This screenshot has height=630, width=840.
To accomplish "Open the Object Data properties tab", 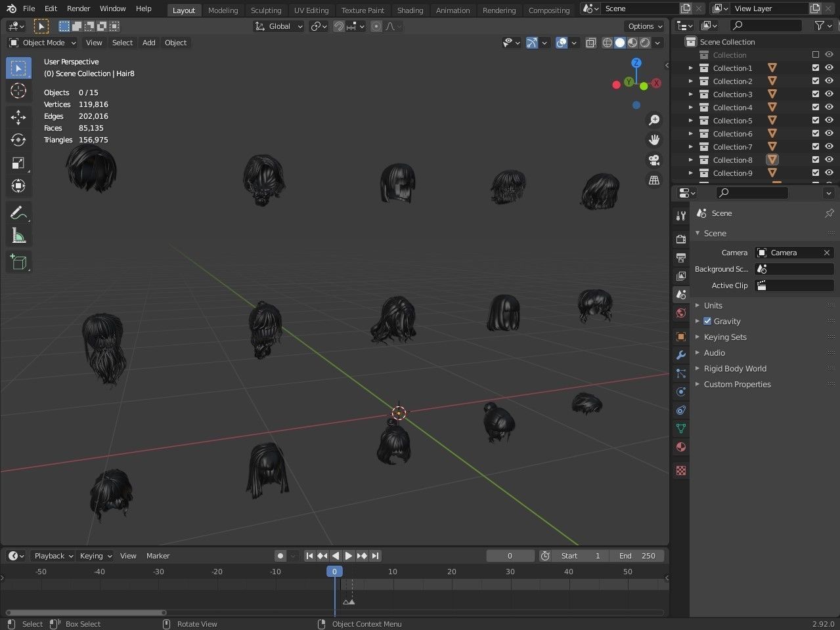I will click(x=681, y=429).
